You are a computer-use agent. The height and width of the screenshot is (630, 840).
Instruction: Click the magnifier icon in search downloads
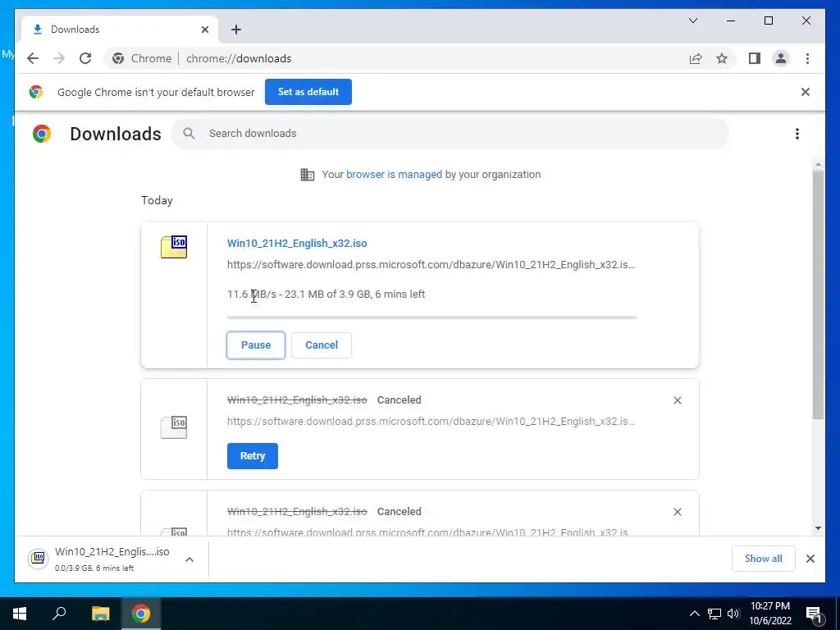[189, 134]
